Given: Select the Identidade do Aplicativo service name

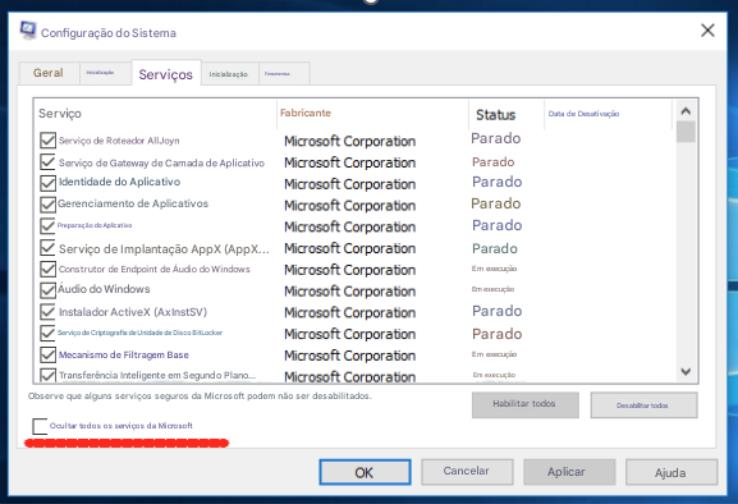Looking at the screenshot, I should tap(120, 182).
